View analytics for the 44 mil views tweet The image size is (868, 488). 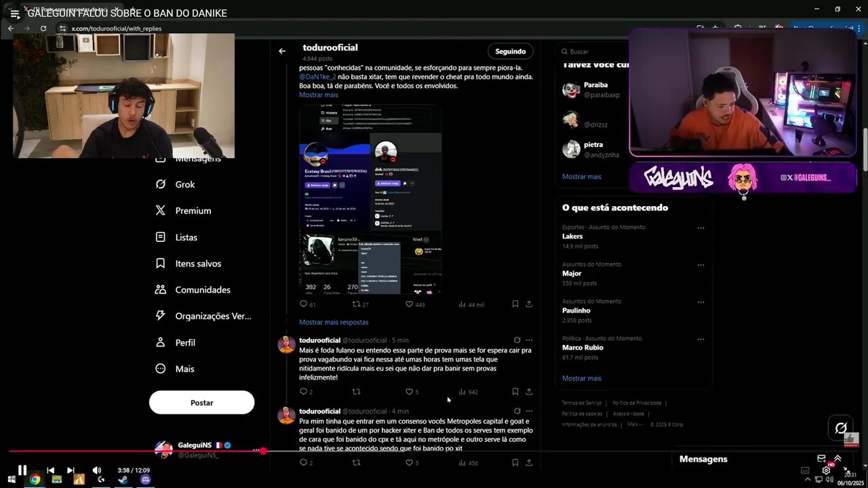point(471,304)
